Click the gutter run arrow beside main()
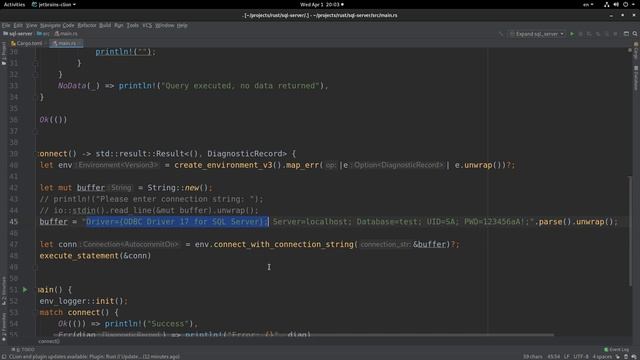 tap(25, 289)
